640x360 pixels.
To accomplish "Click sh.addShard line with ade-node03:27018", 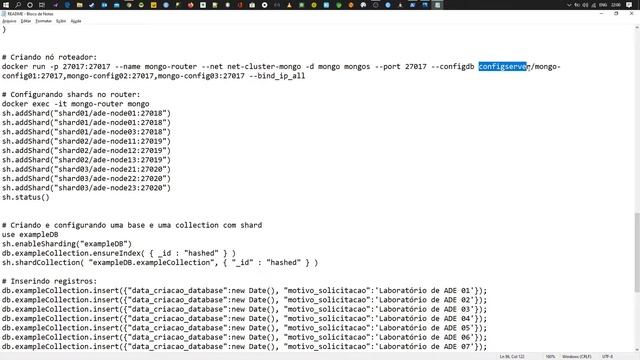I will [86, 132].
